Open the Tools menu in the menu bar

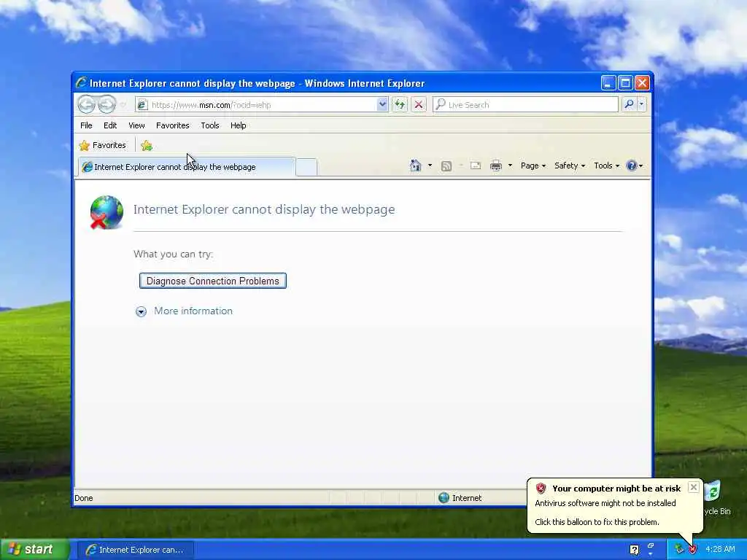tap(209, 125)
